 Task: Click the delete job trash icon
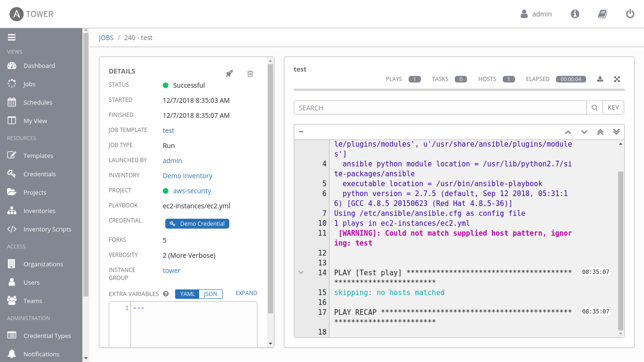coord(250,74)
